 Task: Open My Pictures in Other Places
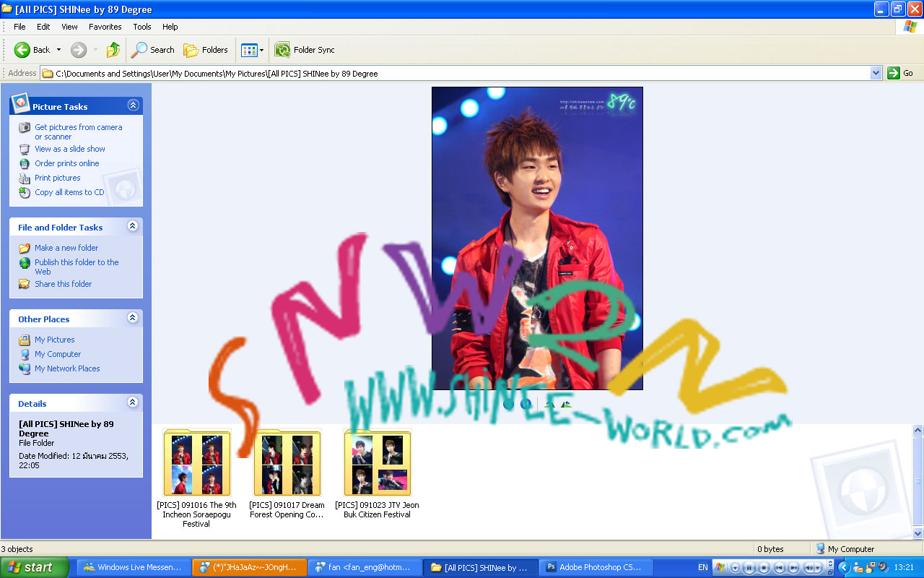click(55, 340)
